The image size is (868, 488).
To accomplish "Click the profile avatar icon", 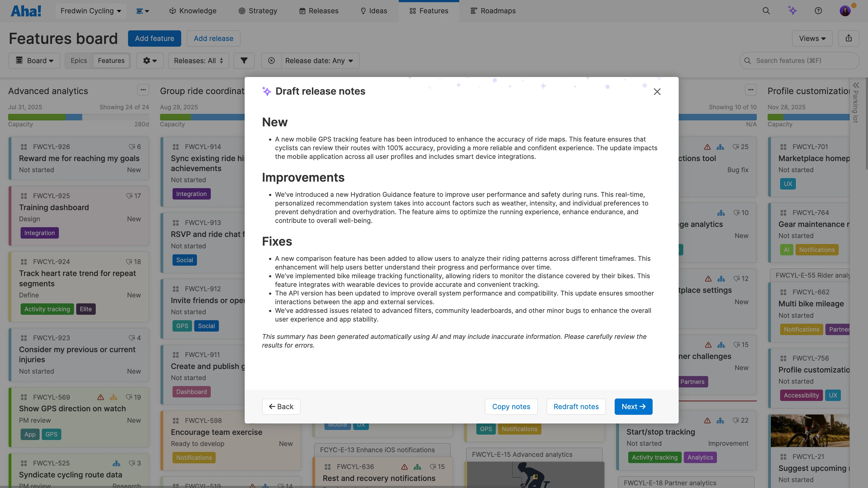I will click(845, 11).
